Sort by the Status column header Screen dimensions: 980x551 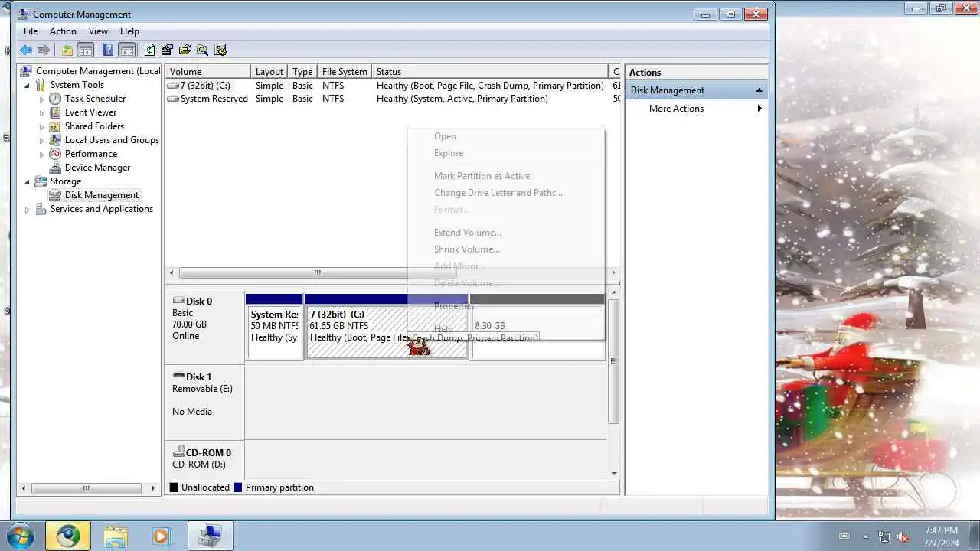(x=489, y=72)
